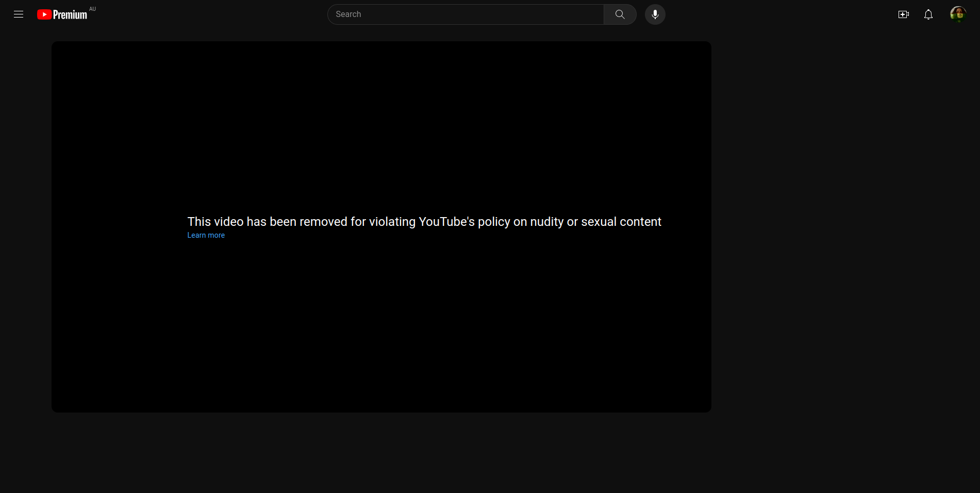
Task: Open the hamburger guide menu
Action: click(19, 14)
